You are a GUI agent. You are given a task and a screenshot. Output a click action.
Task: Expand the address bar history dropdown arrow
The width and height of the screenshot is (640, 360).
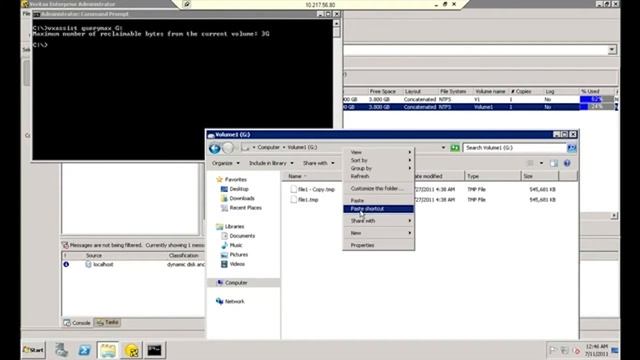click(x=443, y=148)
